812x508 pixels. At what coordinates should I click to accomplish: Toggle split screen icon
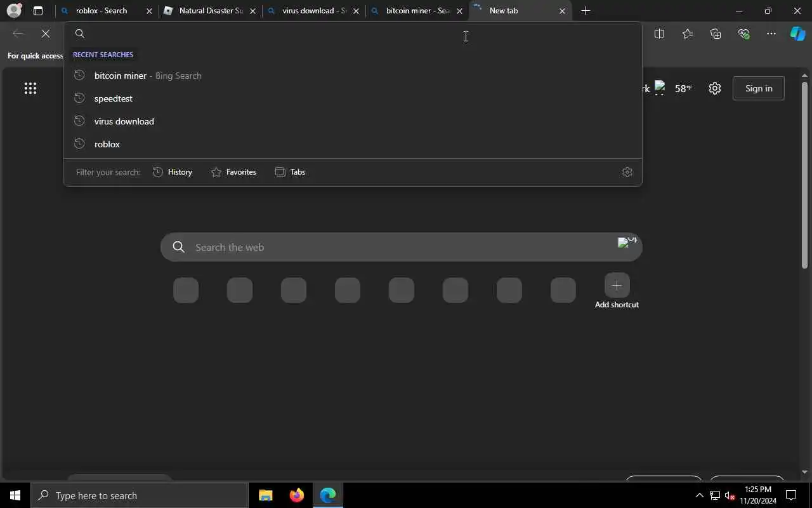click(659, 34)
